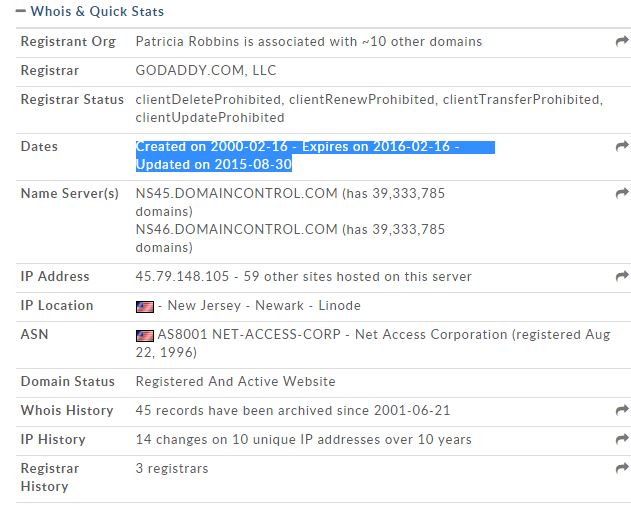Click the arrow icon in Registrant Org row
Image resolution: width=631 pixels, height=509 pixels.
(621, 42)
